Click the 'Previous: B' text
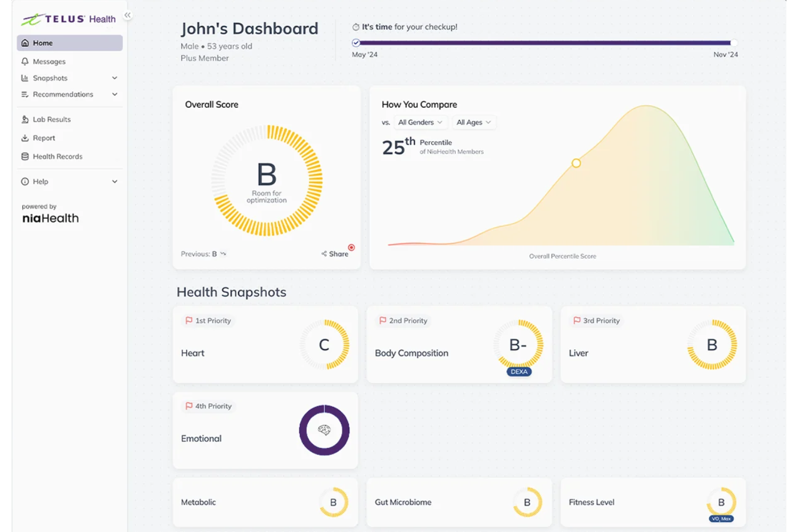Image resolution: width=798 pixels, height=532 pixels. (199, 254)
